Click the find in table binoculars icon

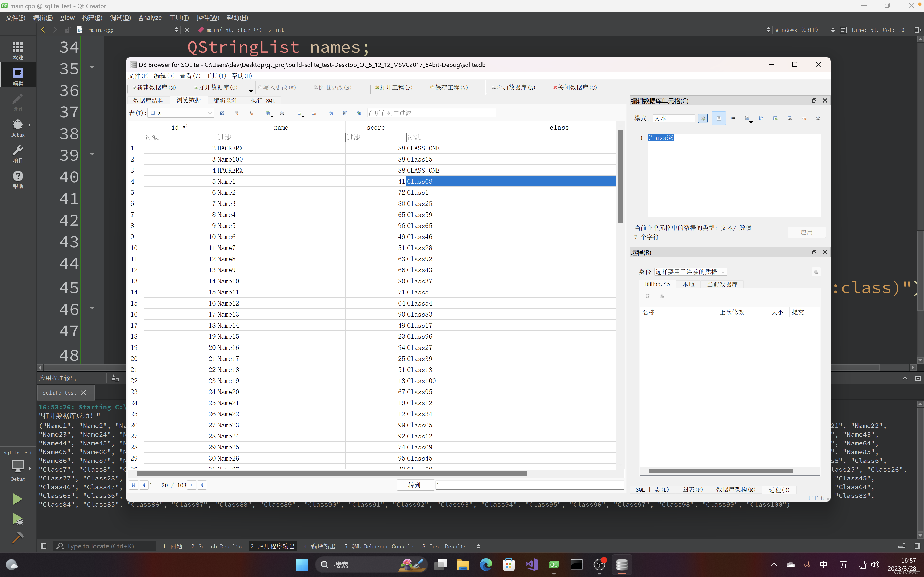(x=345, y=113)
